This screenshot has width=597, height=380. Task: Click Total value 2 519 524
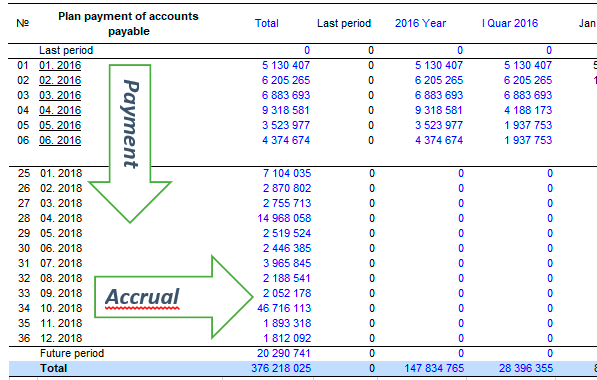[x=287, y=233]
